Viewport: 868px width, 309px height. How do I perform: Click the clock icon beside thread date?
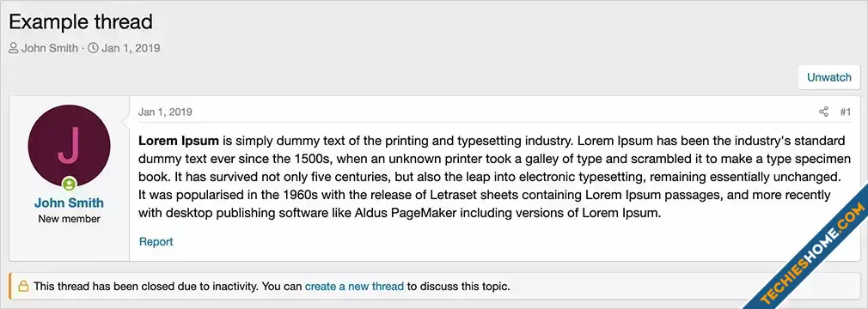94,48
